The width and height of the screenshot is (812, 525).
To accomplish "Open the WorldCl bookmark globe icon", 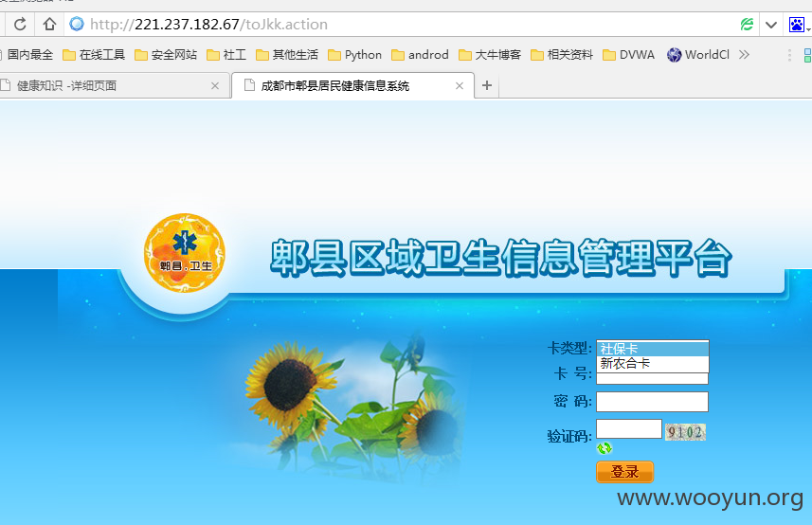I will (674, 55).
